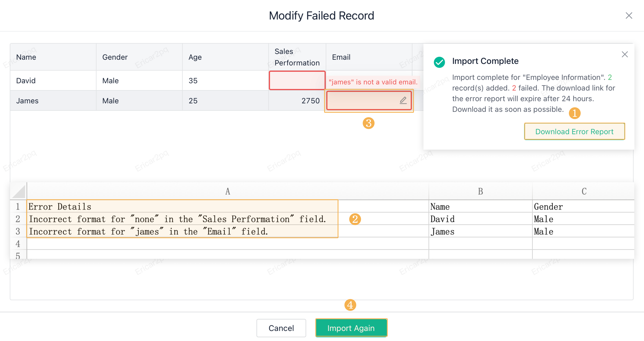The height and width of the screenshot is (341, 644).
Task: Click the Sales Performation column header
Action: click(x=297, y=57)
